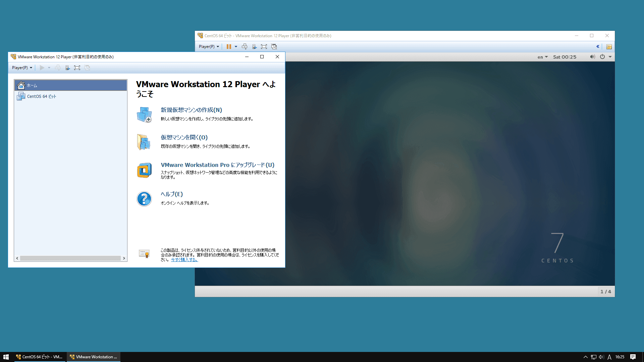Click 今すぐ購入する link
Image resolution: width=644 pixels, height=362 pixels.
click(x=184, y=260)
